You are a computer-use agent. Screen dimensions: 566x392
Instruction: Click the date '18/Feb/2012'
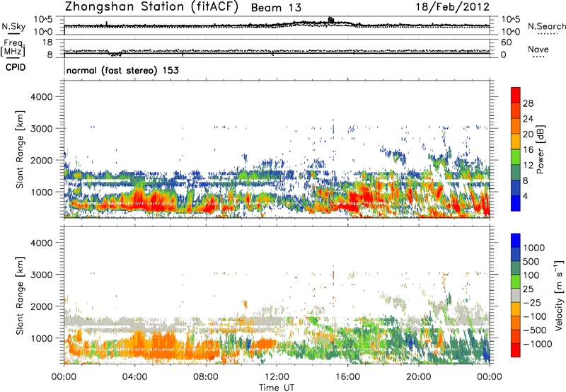tap(453, 7)
